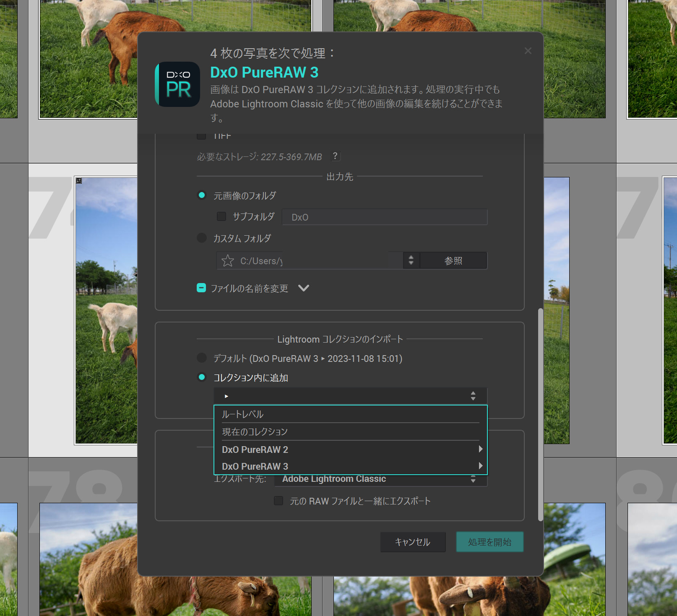
Task: Toggle the ファイルの名前を変更 checkbox
Action: pyautogui.click(x=201, y=288)
